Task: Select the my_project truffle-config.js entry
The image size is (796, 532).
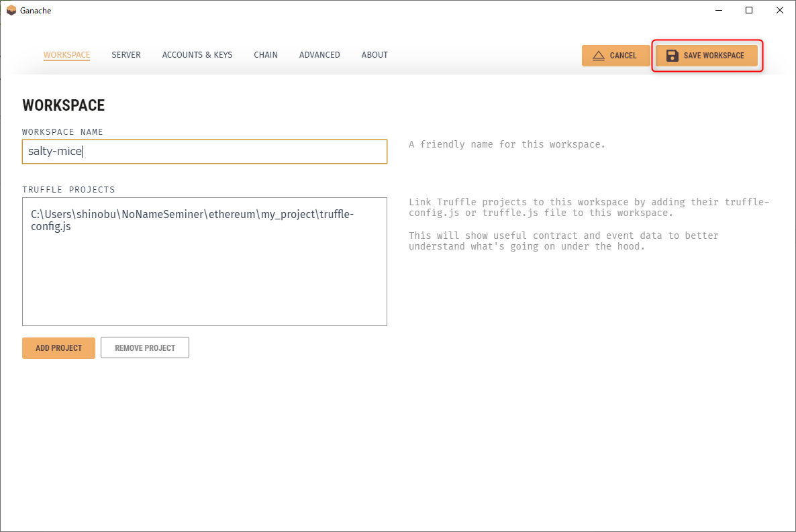Action: pyautogui.click(x=192, y=220)
